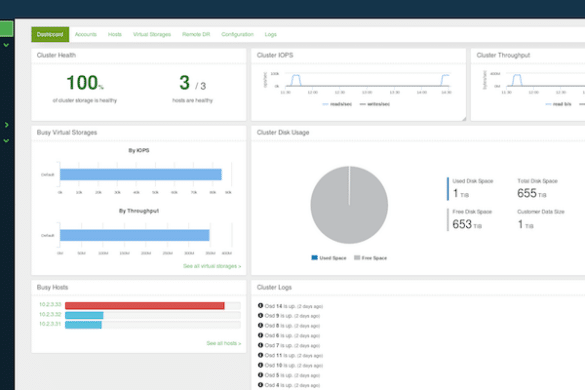Select log entry text 'Osd 9 is up.'

click(279, 316)
